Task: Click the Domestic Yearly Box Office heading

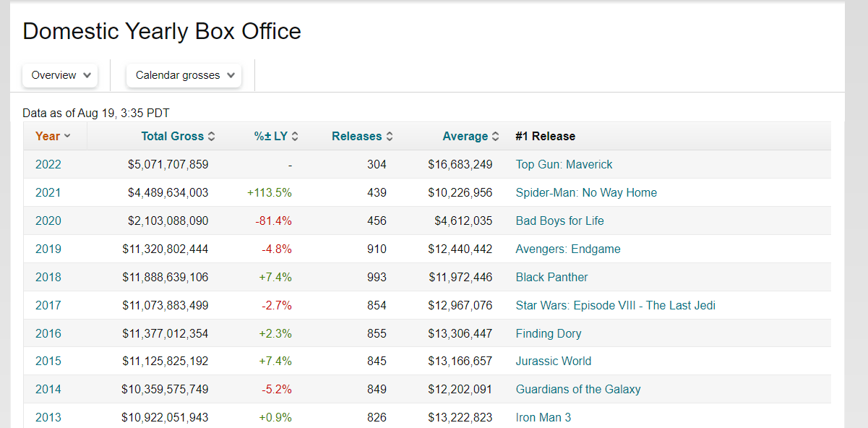Action: tap(162, 31)
